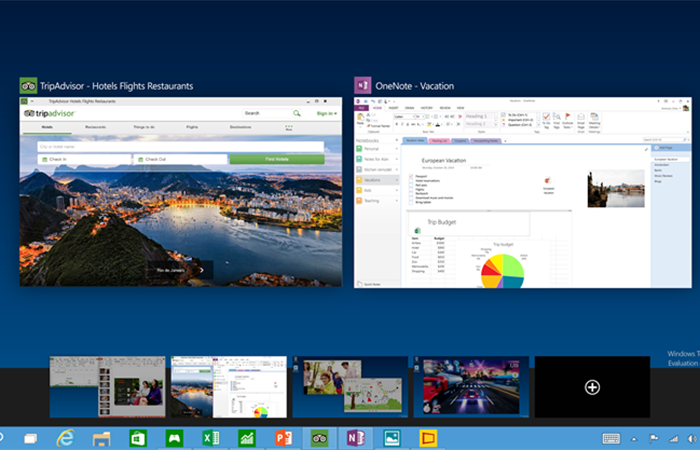Image resolution: width=700 pixels, height=450 pixels.
Task: Open the Xbox games app icon
Action: 174,438
